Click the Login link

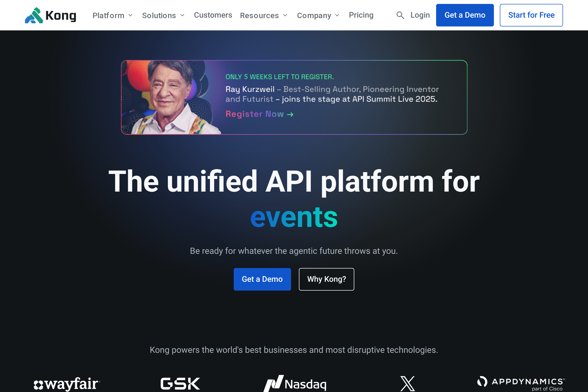(420, 15)
